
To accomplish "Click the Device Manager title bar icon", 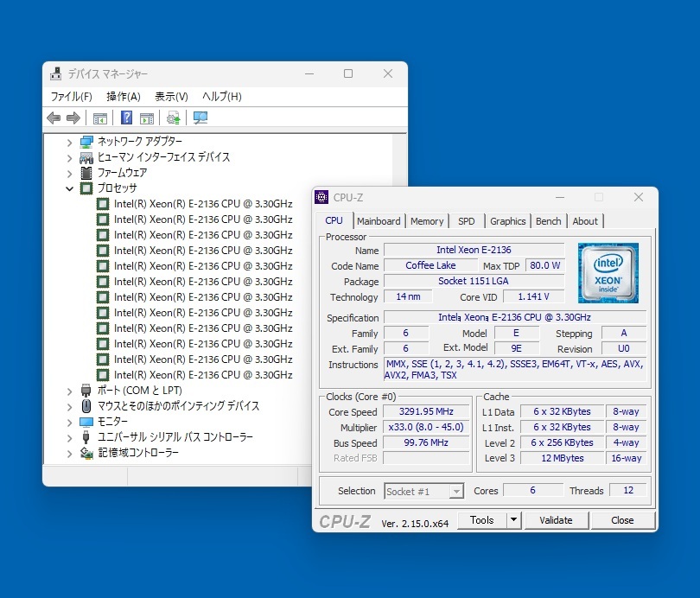I will point(56,73).
